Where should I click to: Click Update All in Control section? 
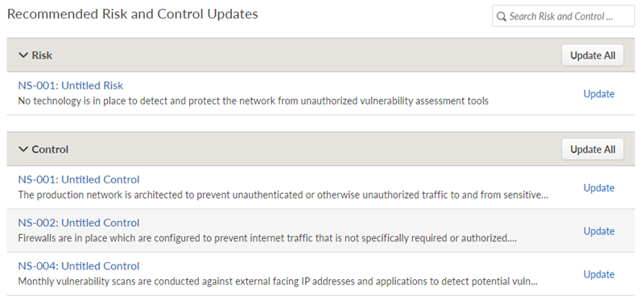592,150
